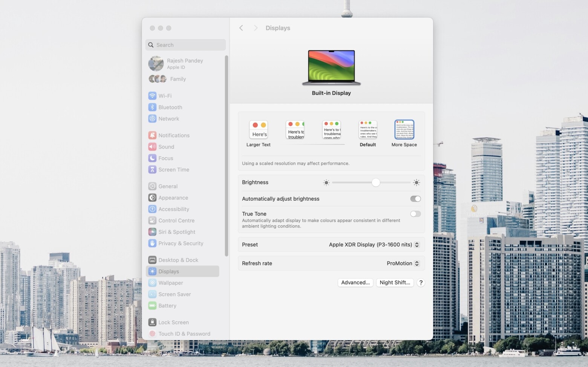The width and height of the screenshot is (588, 367).
Task: Open Sound settings via its speaker icon
Action: tap(152, 147)
